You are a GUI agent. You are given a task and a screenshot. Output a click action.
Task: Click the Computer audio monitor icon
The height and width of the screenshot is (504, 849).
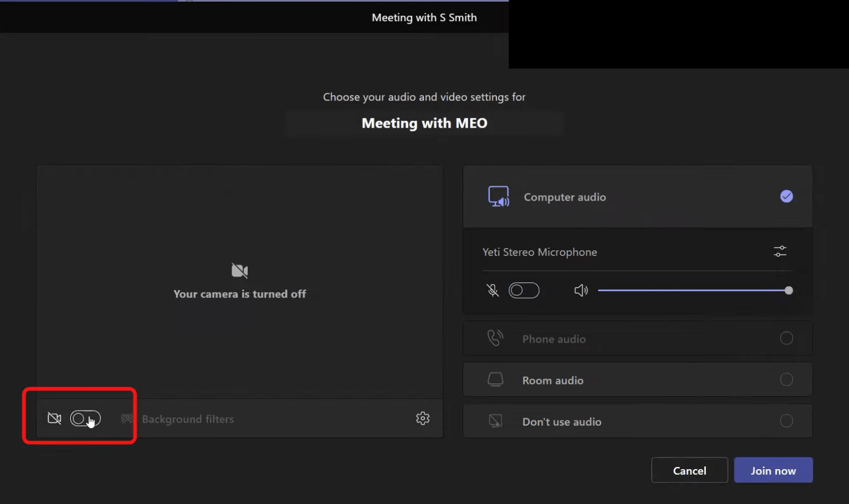point(498,197)
